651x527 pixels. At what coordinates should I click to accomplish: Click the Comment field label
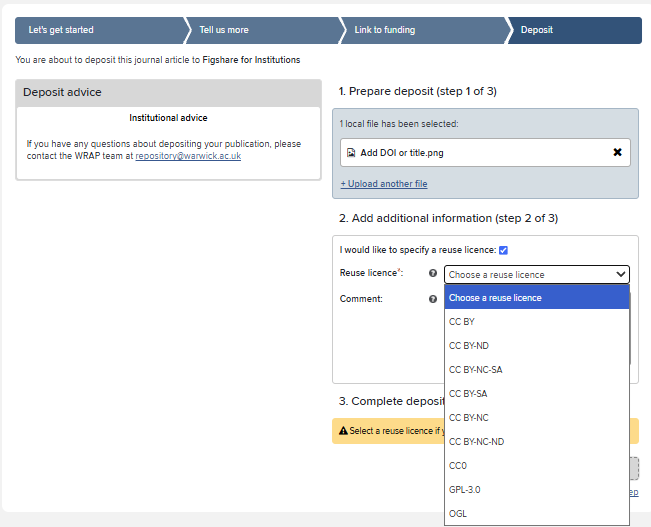click(x=361, y=299)
